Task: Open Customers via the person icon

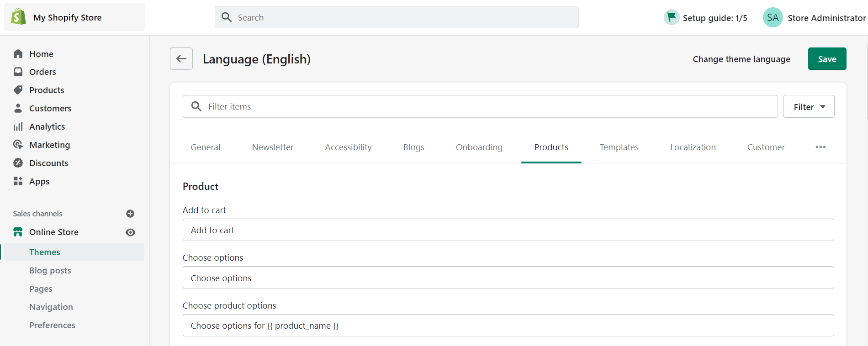Action: pos(18,108)
